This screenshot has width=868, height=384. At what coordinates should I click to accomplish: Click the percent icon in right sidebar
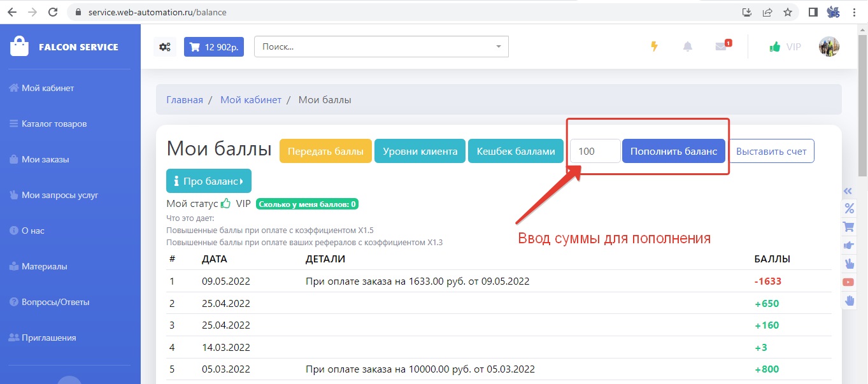[x=849, y=208]
